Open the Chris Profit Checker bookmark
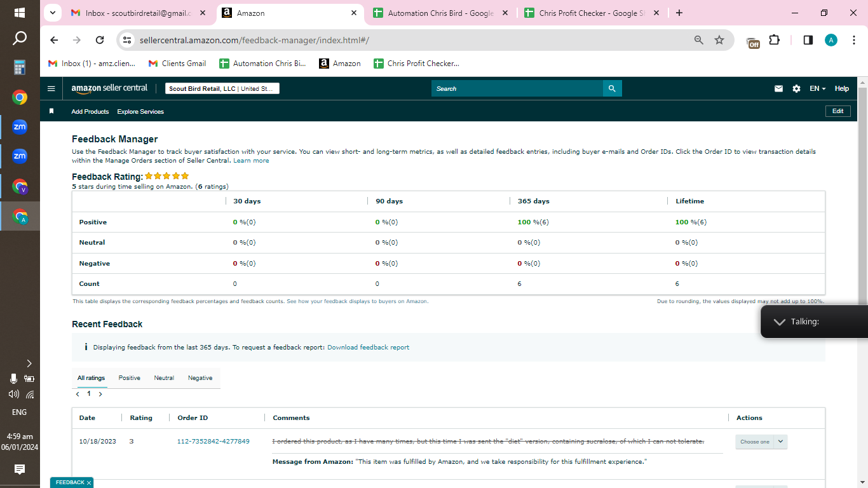This screenshot has width=868, height=488. [416, 64]
